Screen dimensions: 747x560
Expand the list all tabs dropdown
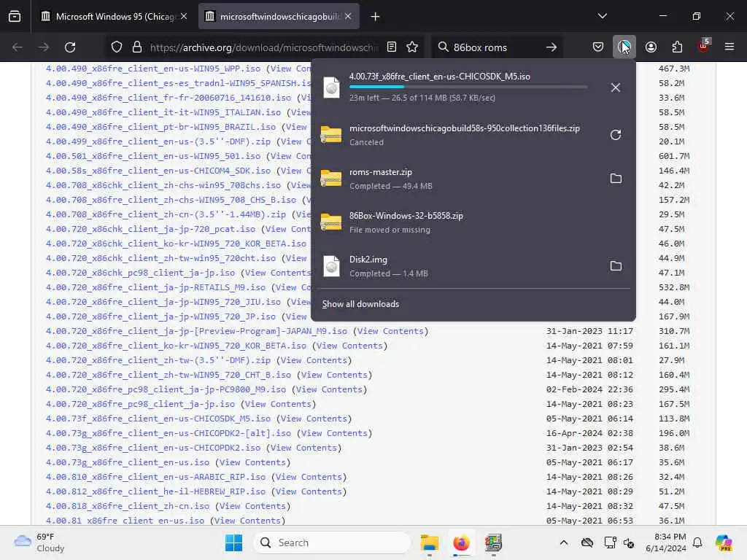click(x=602, y=16)
